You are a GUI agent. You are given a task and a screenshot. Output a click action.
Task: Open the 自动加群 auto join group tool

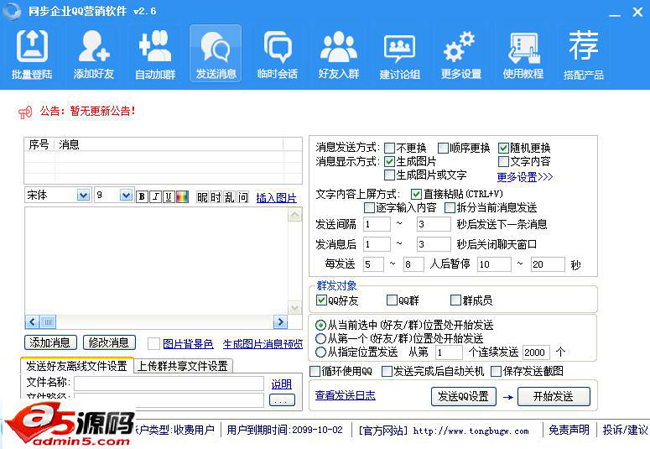click(x=155, y=54)
